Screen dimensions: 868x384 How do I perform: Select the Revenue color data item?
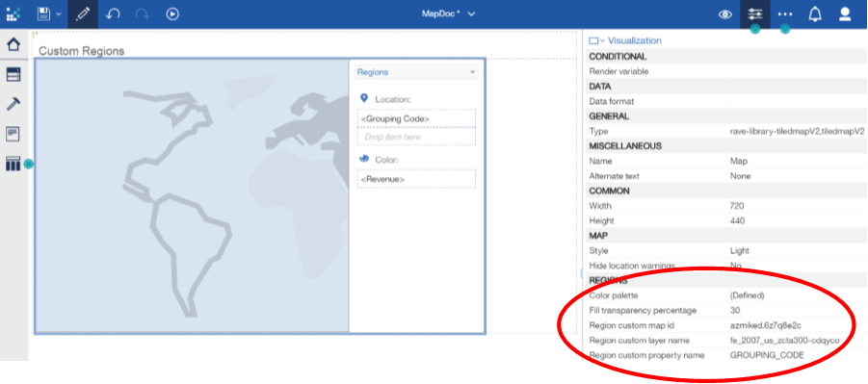click(x=416, y=179)
